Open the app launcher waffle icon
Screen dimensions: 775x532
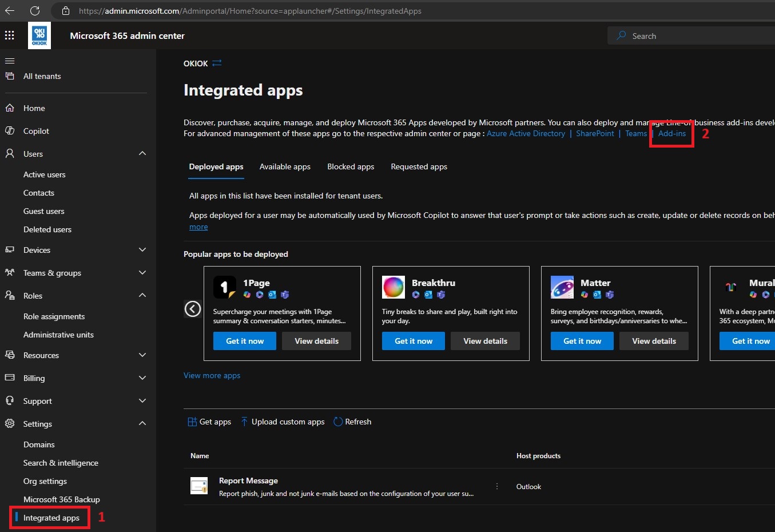10,35
